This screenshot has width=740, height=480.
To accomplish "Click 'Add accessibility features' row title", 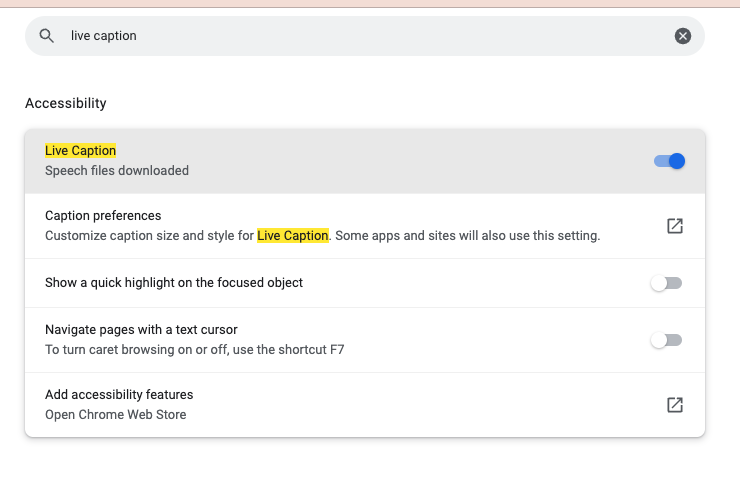I will coord(119,395).
